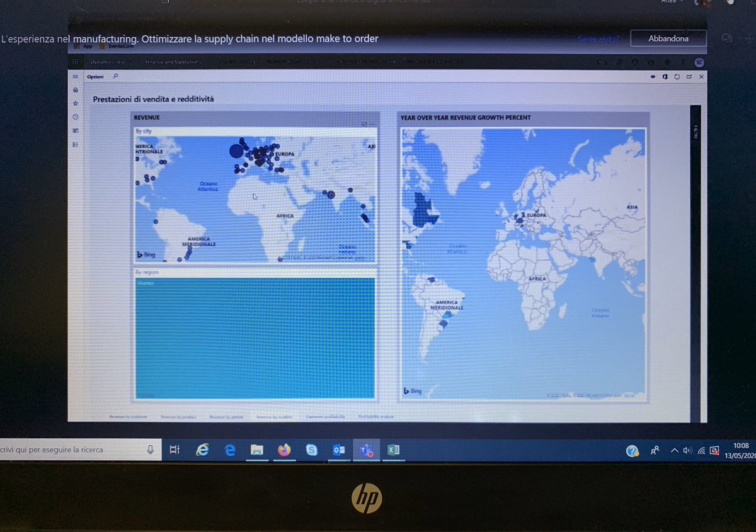756x532 pixels.
Task: Open the Dynamics 365 app launcher waffle
Action: (76, 62)
